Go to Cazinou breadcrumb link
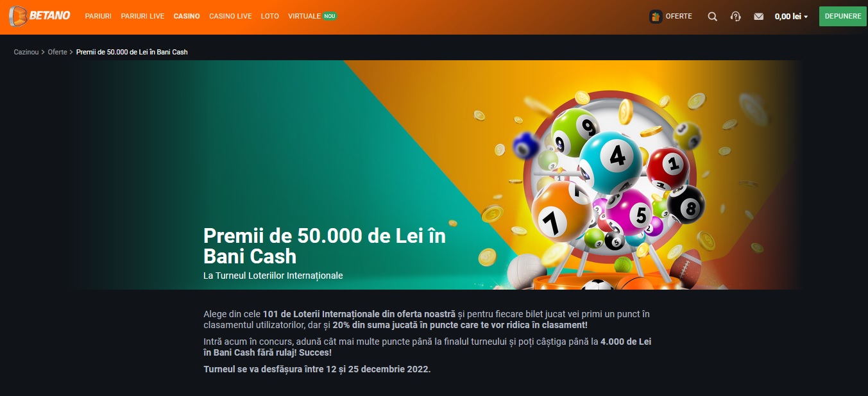 (x=26, y=52)
